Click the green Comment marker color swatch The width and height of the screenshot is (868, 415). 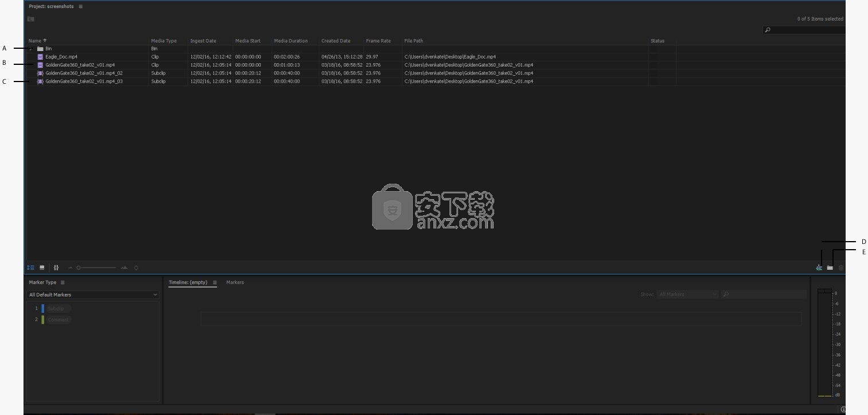(x=43, y=320)
